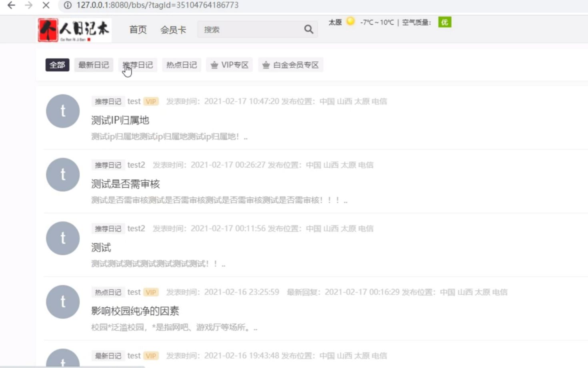
Task: Open the VIP专区 tab
Action: pos(230,65)
